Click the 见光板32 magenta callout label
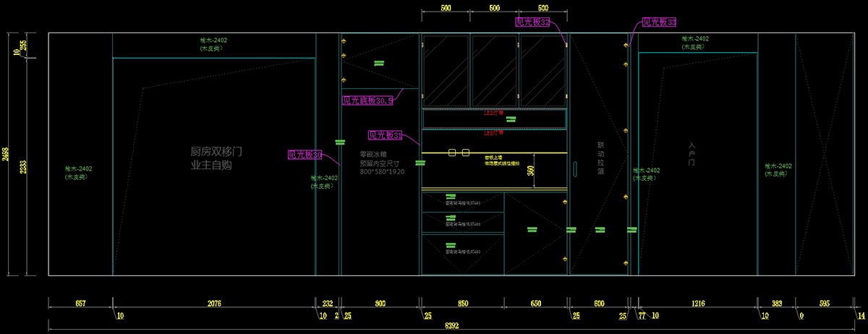The height and width of the screenshot is (334, 868). (532, 22)
